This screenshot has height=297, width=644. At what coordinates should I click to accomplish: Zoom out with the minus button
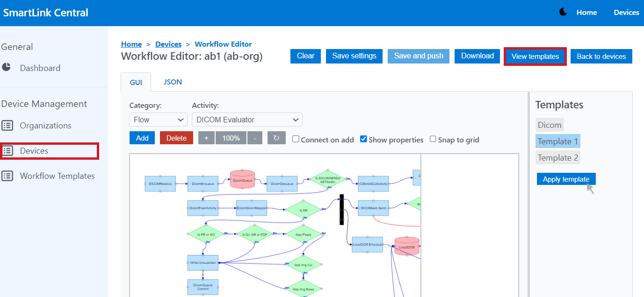click(254, 138)
